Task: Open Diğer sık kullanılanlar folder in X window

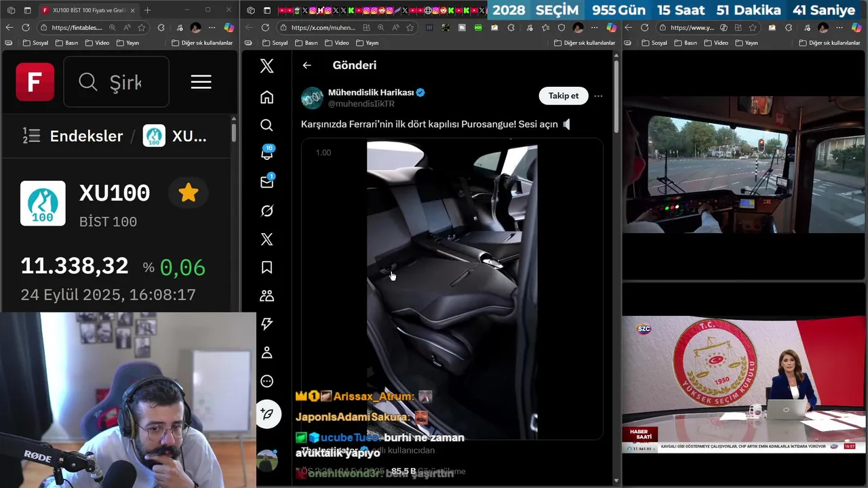Action: click(x=585, y=43)
